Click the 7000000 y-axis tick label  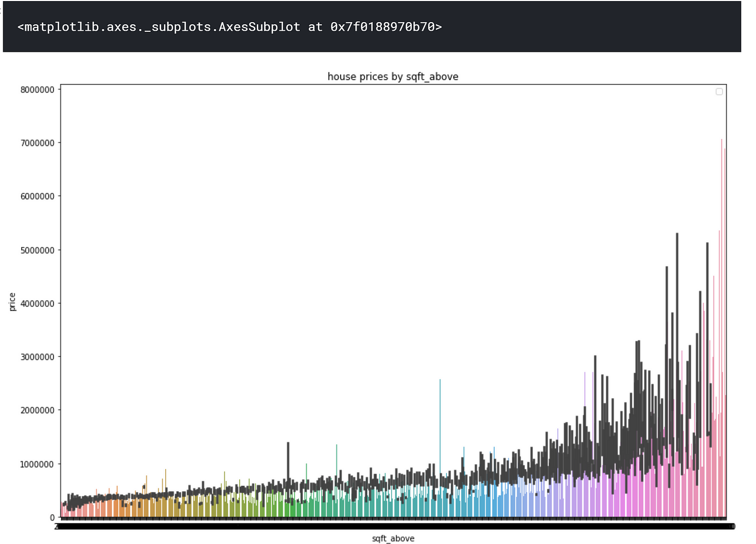click(37, 143)
